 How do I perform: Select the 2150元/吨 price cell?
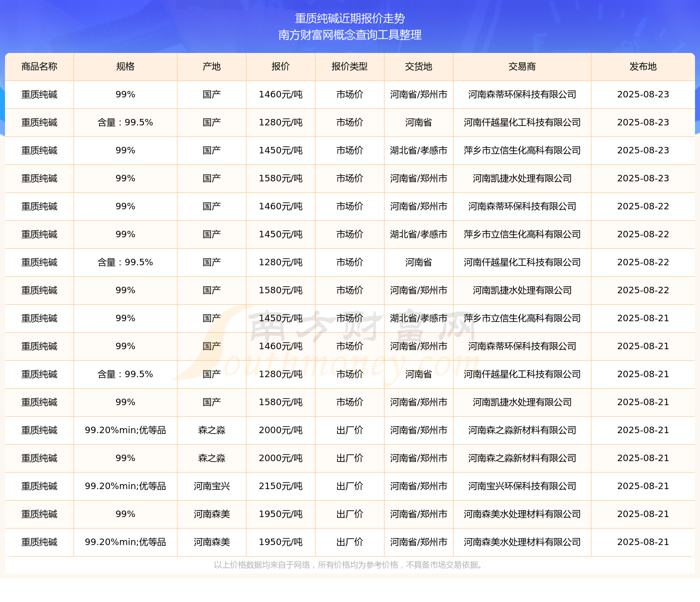(x=281, y=486)
